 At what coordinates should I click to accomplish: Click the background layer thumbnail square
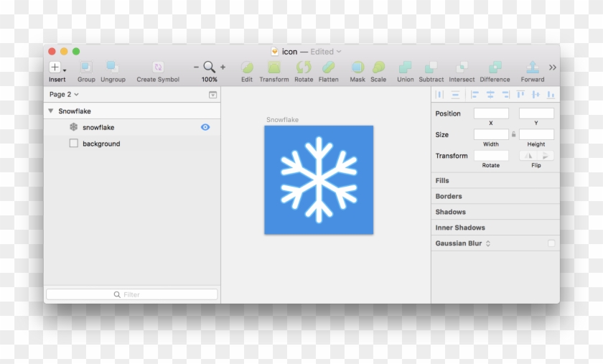click(x=73, y=143)
